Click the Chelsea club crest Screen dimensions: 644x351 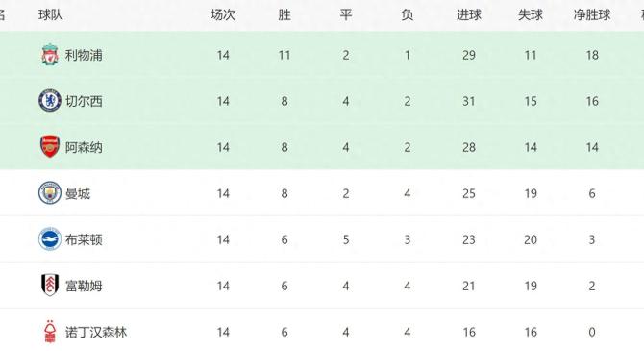50,101
